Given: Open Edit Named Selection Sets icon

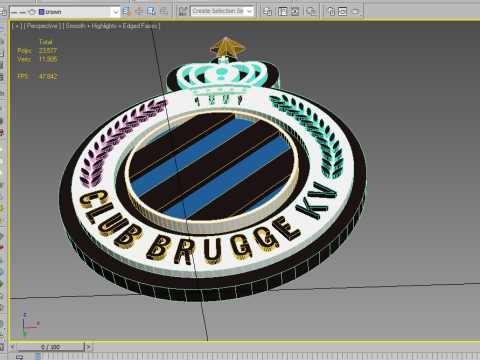Looking at the screenshot, I should click(183, 12).
